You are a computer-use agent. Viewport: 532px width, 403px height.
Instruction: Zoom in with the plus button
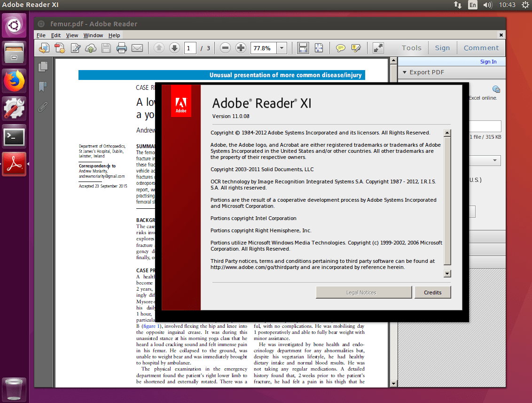(x=241, y=48)
